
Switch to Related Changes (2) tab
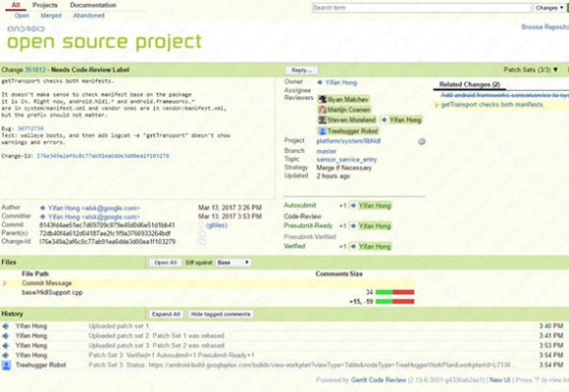pos(470,84)
